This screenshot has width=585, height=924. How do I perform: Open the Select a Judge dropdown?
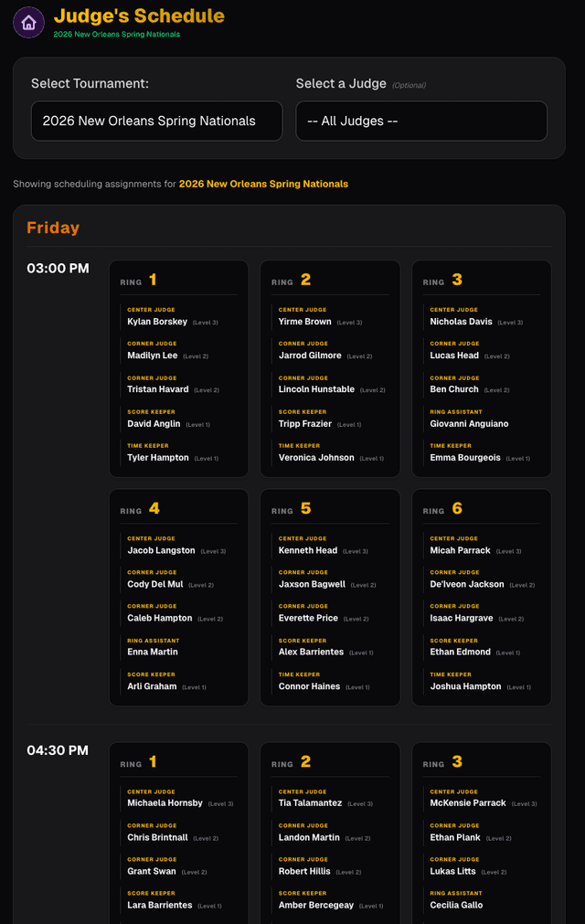coord(421,121)
